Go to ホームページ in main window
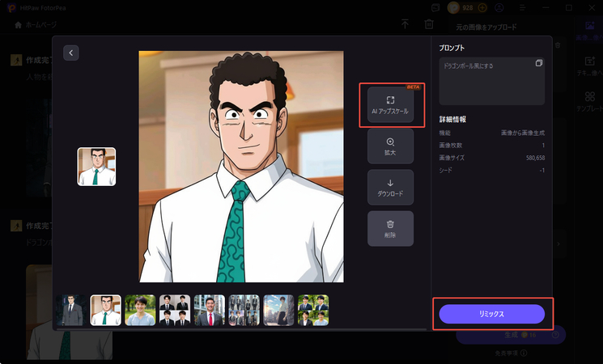 [36, 25]
